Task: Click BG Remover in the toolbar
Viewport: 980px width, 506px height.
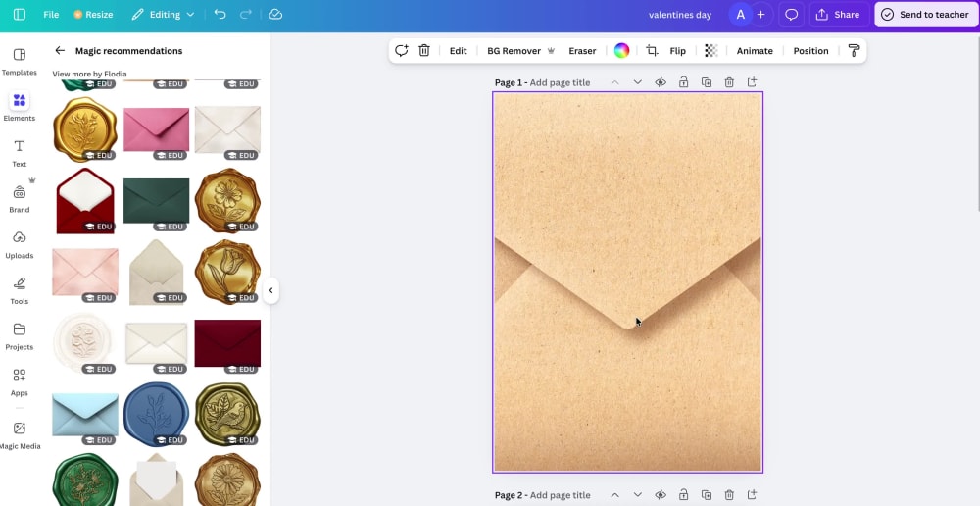Action: (520, 51)
